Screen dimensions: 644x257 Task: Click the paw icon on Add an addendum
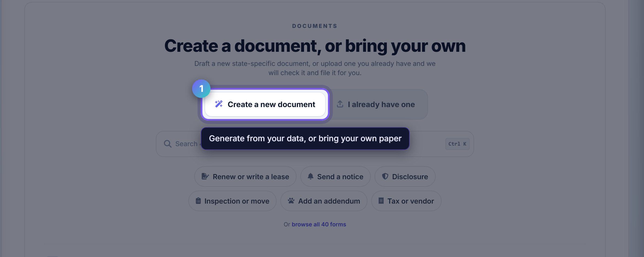point(291,201)
